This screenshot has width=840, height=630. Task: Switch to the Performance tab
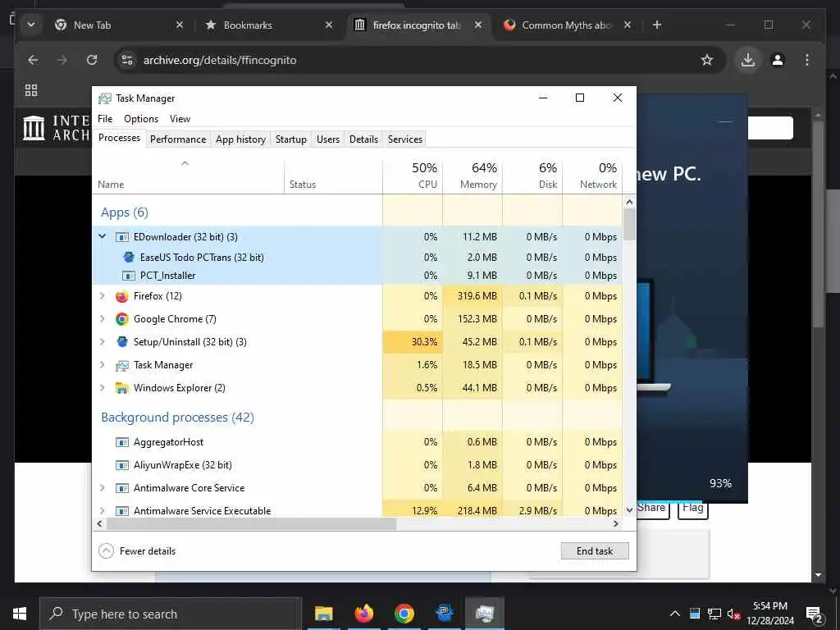coord(178,139)
